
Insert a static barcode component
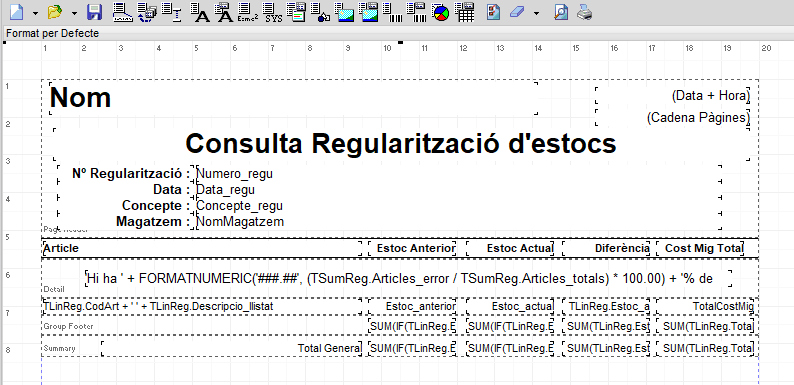pyautogui.click(x=393, y=12)
